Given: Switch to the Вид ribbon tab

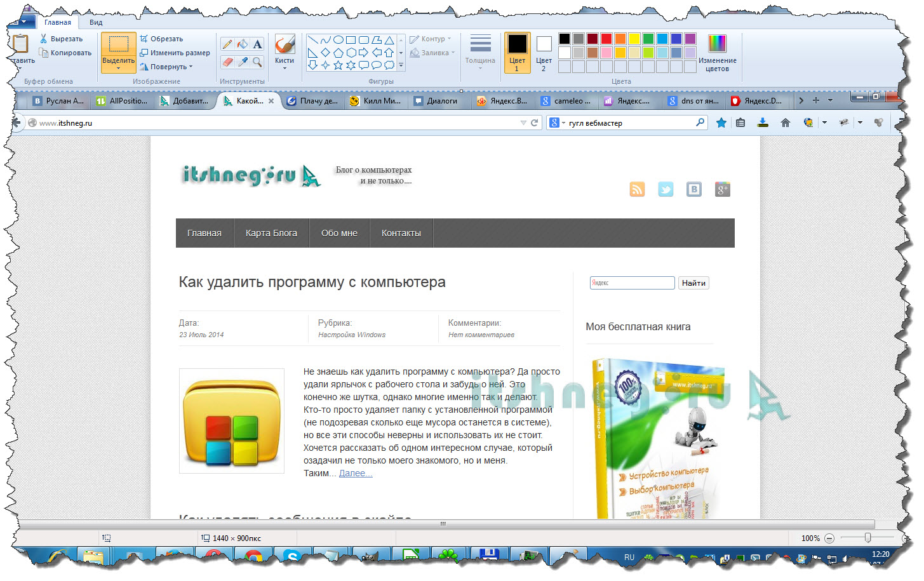Looking at the screenshot, I should 96,22.
